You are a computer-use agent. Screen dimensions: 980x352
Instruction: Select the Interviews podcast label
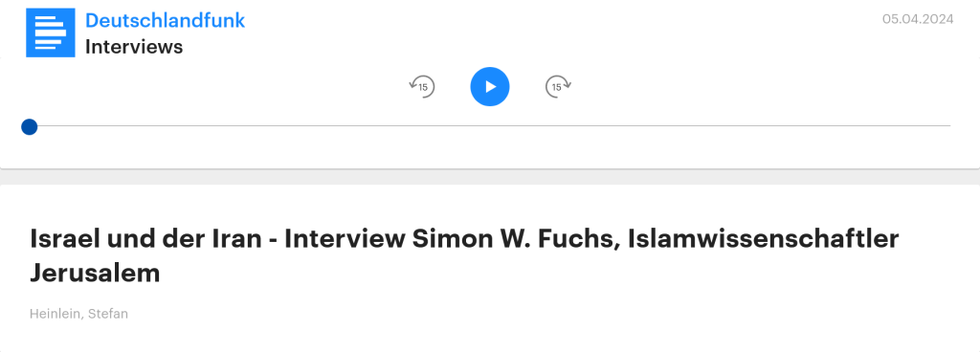(134, 47)
